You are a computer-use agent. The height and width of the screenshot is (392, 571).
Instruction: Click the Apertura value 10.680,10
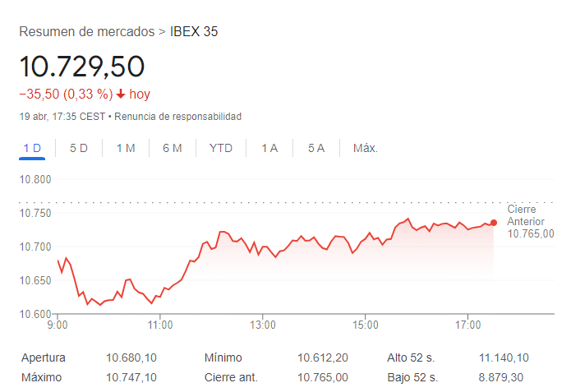[131, 358]
